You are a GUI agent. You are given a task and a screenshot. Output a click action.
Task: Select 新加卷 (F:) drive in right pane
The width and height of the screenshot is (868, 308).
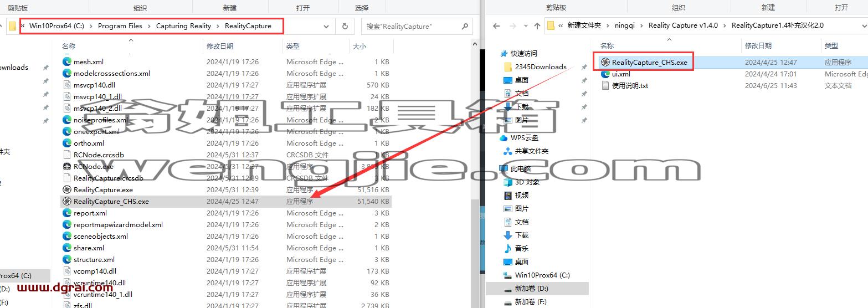(x=530, y=301)
